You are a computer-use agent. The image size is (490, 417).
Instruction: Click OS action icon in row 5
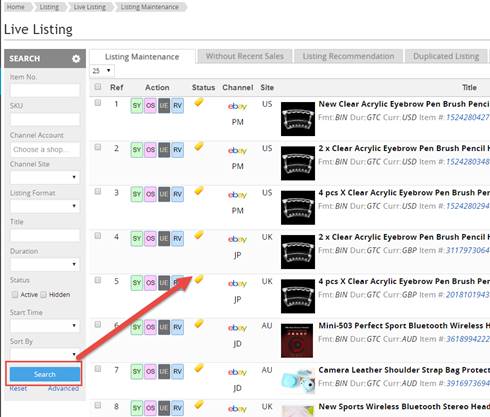coord(150,283)
